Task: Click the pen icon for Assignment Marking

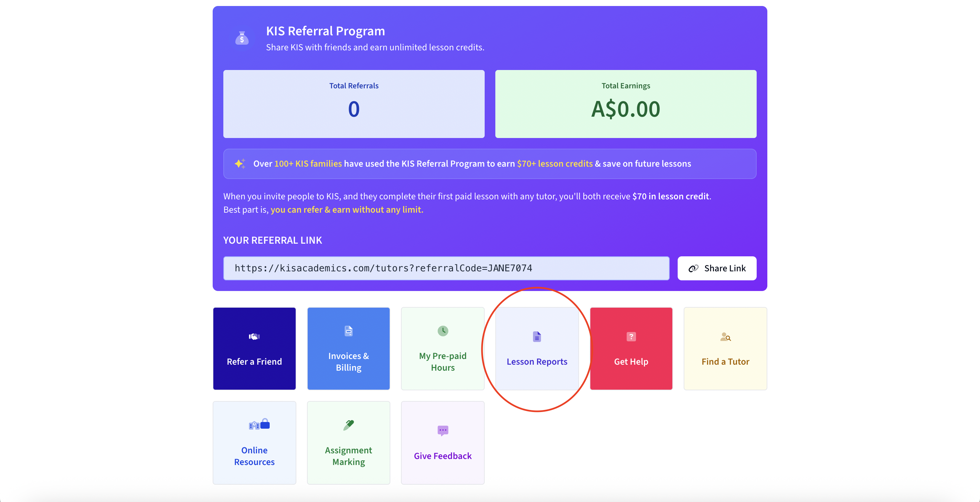Action: coord(348,425)
